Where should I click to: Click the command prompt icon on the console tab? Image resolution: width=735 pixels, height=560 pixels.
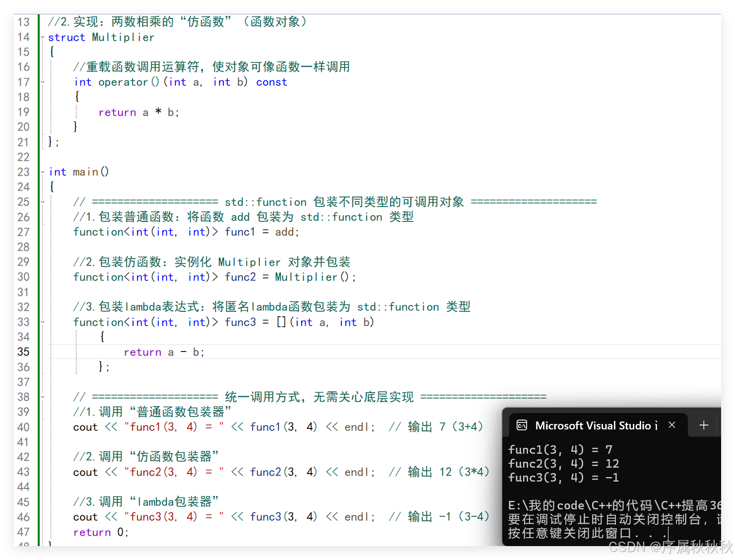click(x=522, y=425)
